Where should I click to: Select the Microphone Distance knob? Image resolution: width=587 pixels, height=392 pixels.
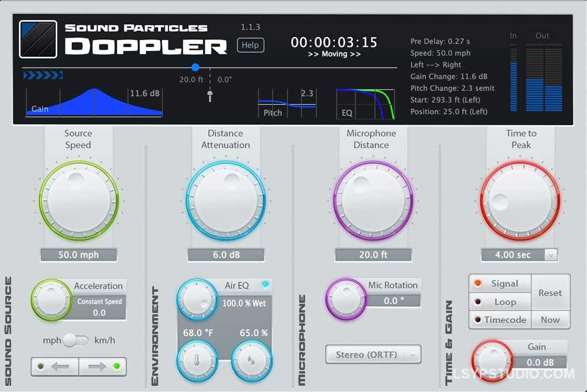(x=372, y=200)
